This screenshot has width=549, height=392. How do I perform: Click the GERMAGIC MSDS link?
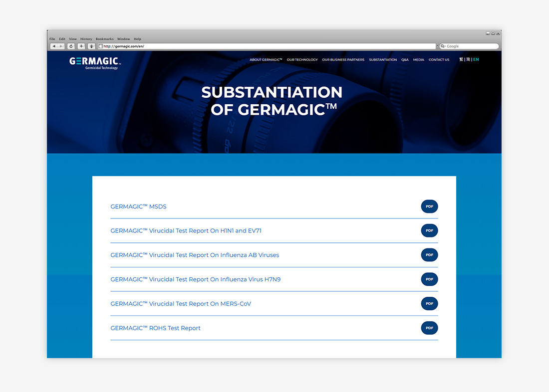pyautogui.click(x=138, y=206)
